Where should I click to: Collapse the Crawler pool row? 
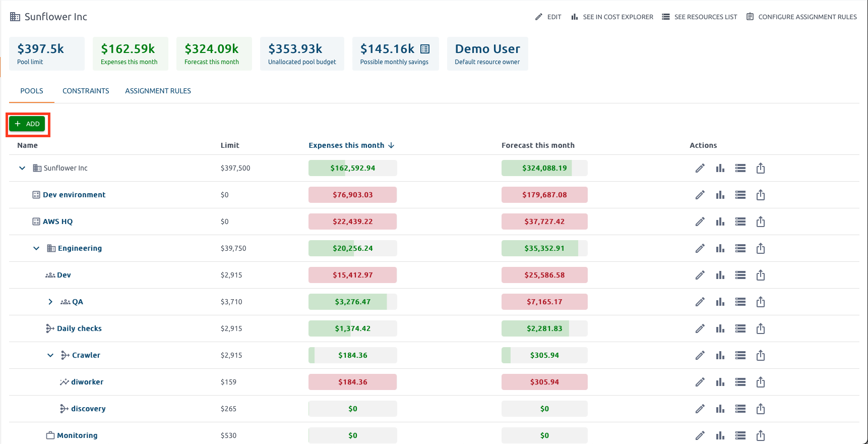tap(50, 355)
